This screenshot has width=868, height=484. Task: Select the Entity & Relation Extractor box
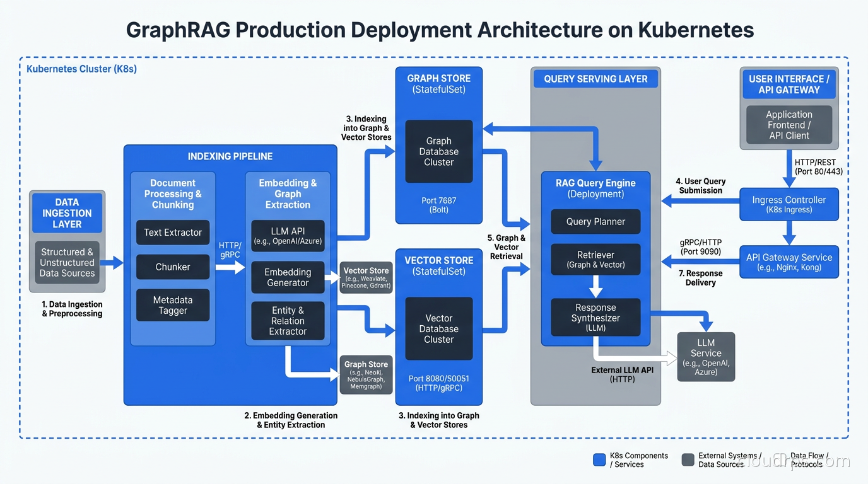click(x=288, y=321)
